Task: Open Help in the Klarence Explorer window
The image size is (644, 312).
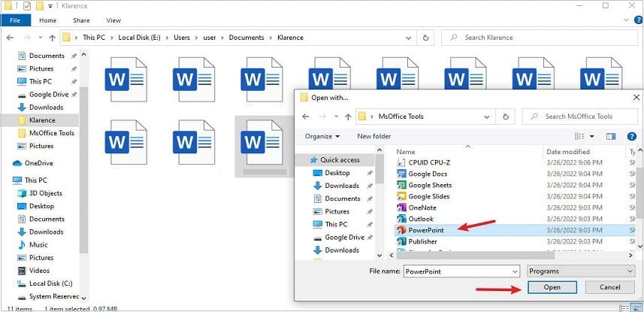Action: point(638,20)
